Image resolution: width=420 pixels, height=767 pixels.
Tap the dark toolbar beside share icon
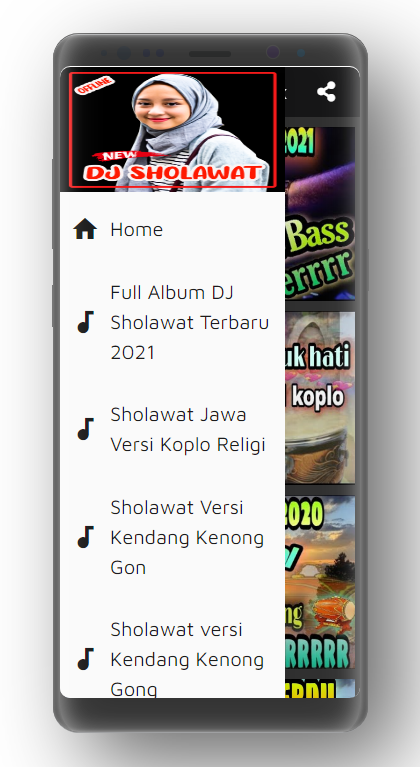pos(297,92)
